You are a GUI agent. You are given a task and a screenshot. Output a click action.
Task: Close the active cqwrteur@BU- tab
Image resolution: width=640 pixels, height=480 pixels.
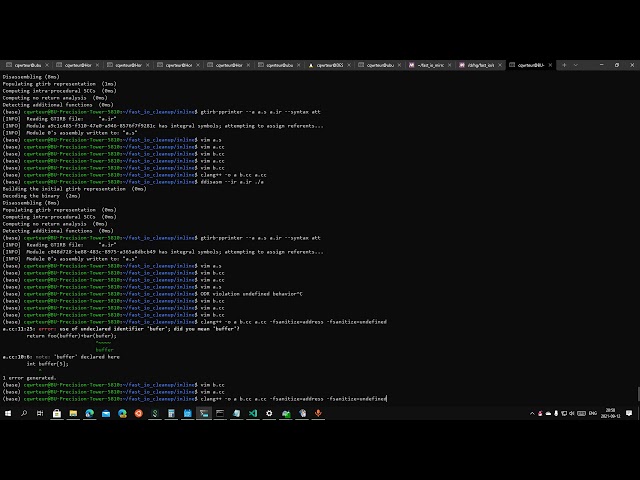pos(550,65)
